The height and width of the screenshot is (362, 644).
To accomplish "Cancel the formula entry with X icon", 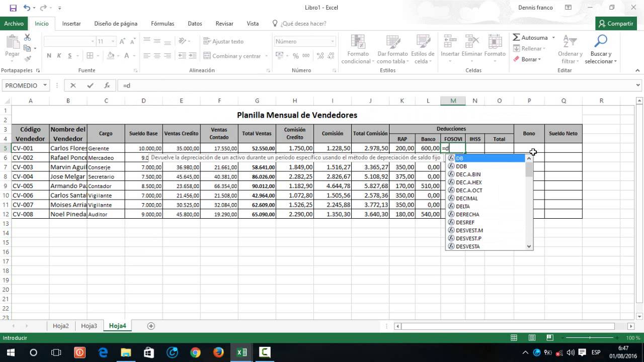I will pos(73,85).
